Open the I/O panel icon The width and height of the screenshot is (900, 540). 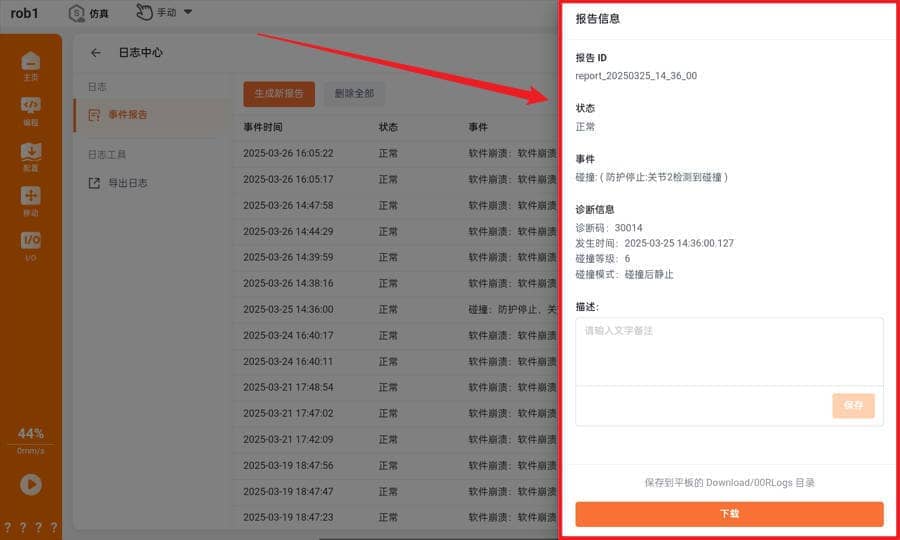(x=31, y=245)
